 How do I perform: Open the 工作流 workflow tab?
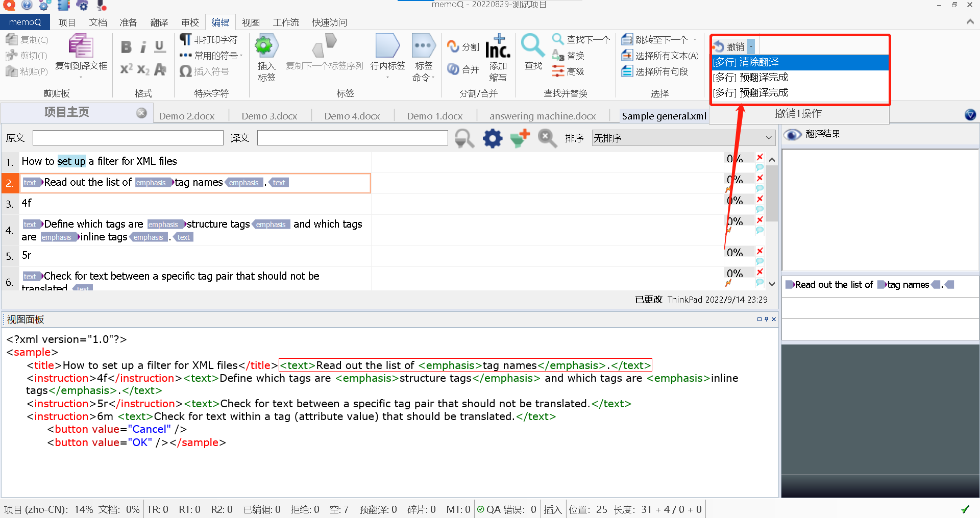(x=286, y=22)
